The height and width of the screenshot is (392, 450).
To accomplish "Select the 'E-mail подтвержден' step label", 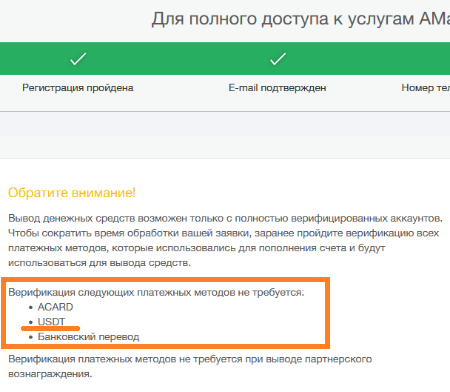I will coord(277,88).
